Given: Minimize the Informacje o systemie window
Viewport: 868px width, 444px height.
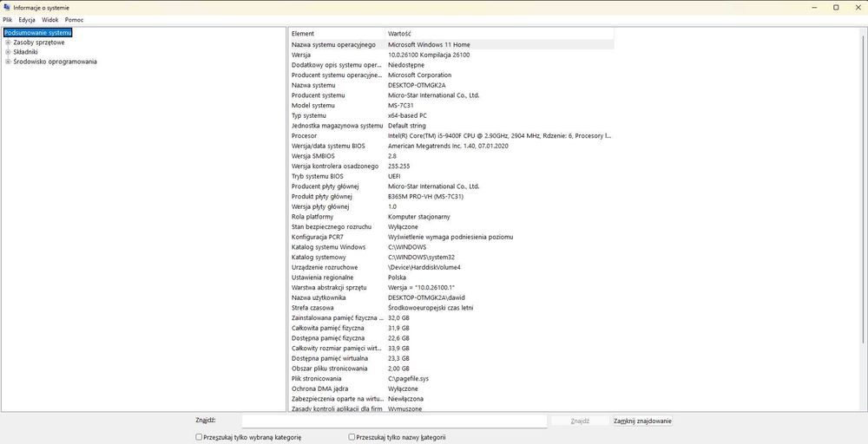Looking at the screenshot, I should tap(815, 7).
